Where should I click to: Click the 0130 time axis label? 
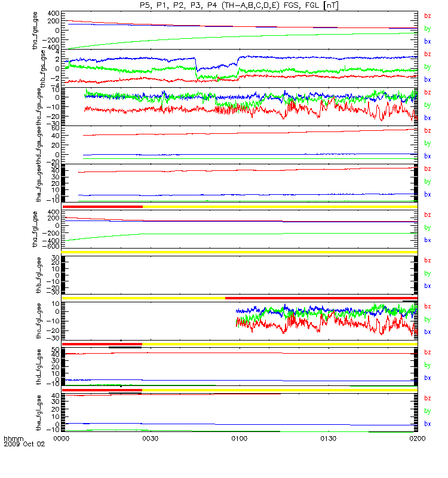click(329, 439)
